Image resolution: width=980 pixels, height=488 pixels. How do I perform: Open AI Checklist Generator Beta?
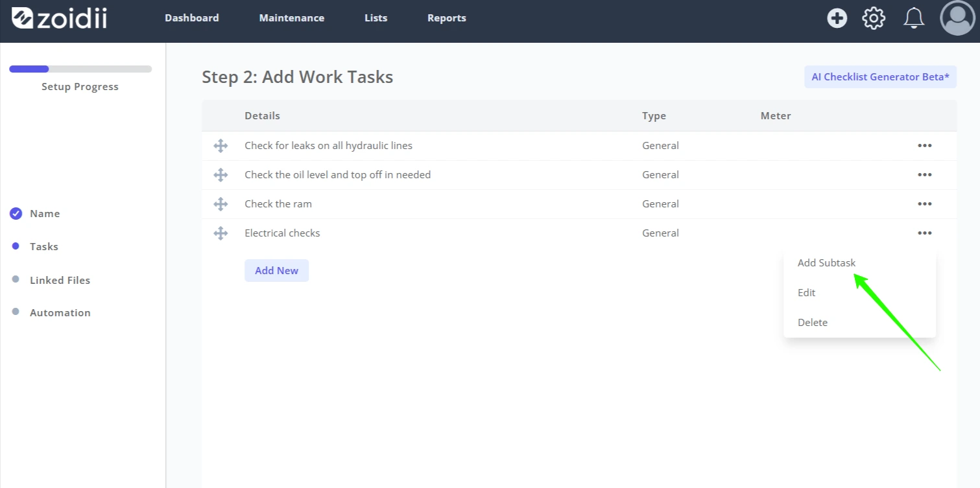tap(880, 77)
